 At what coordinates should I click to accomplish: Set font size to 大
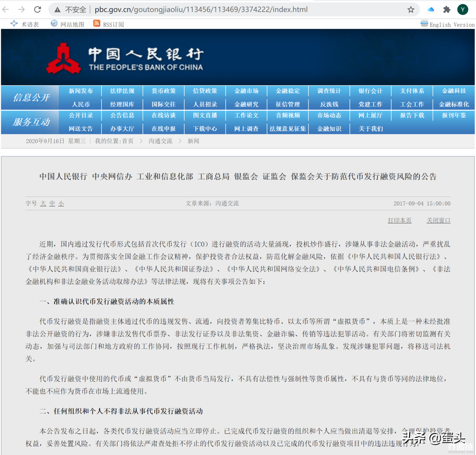[43, 204]
